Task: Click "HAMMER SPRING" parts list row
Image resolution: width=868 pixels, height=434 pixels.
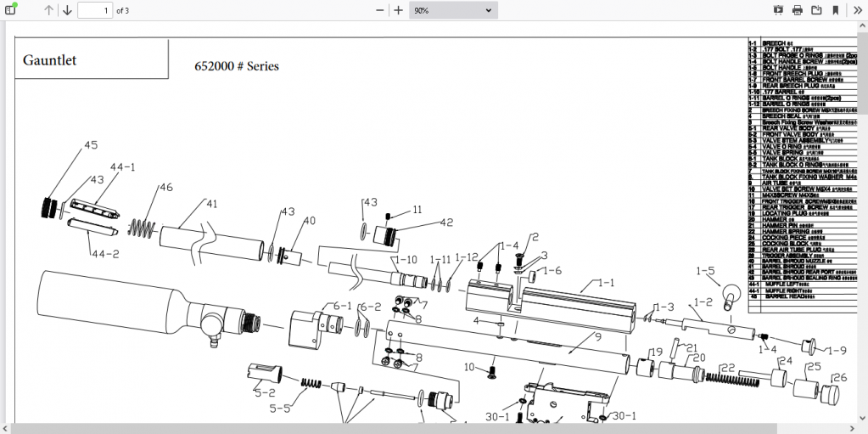Action: (x=803, y=231)
